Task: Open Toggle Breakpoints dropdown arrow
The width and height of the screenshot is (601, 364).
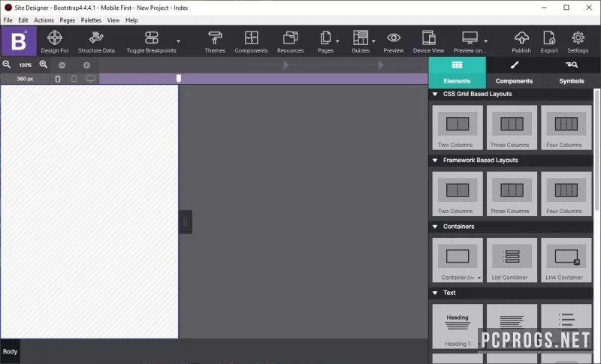Action: pyautogui.click(x=178, y=41)
